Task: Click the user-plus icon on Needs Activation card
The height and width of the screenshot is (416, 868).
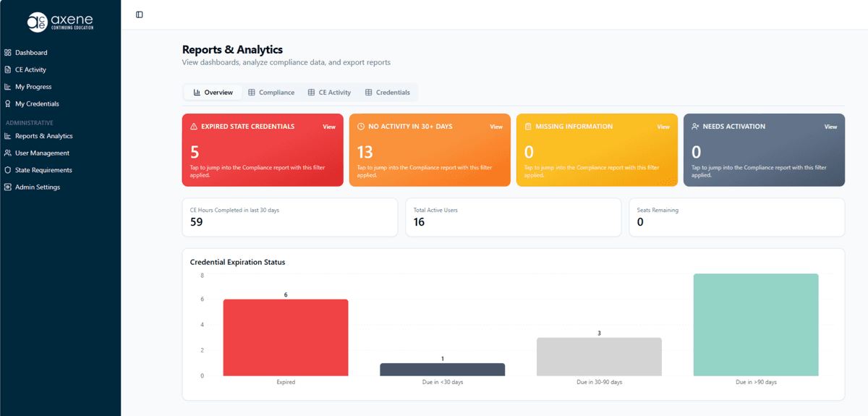Action: [x=695, y=127]
